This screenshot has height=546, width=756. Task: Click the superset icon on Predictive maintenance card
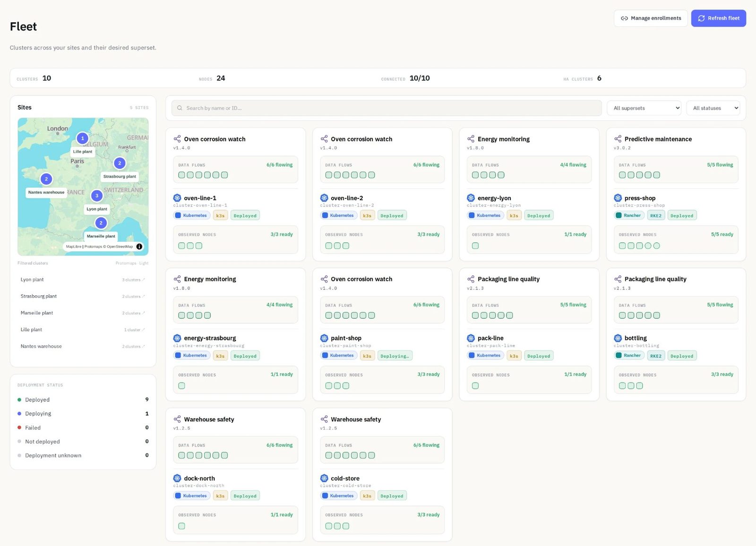[x=618, y=139]
